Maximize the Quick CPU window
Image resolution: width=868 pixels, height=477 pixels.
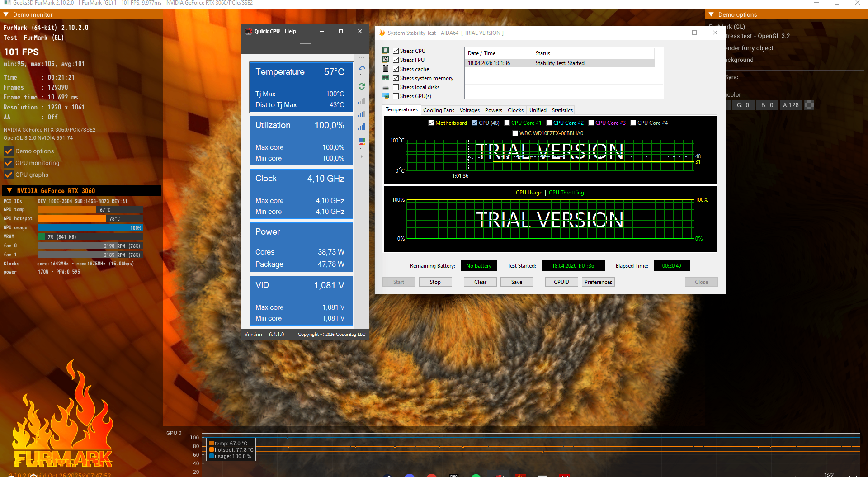click(341, 31)
